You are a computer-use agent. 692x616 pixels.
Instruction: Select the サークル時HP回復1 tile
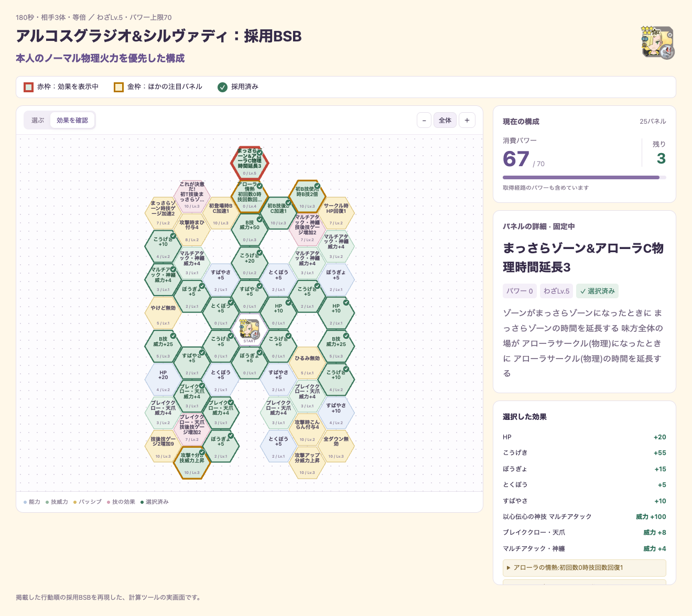pyautogui.click(x=336, y=213)
